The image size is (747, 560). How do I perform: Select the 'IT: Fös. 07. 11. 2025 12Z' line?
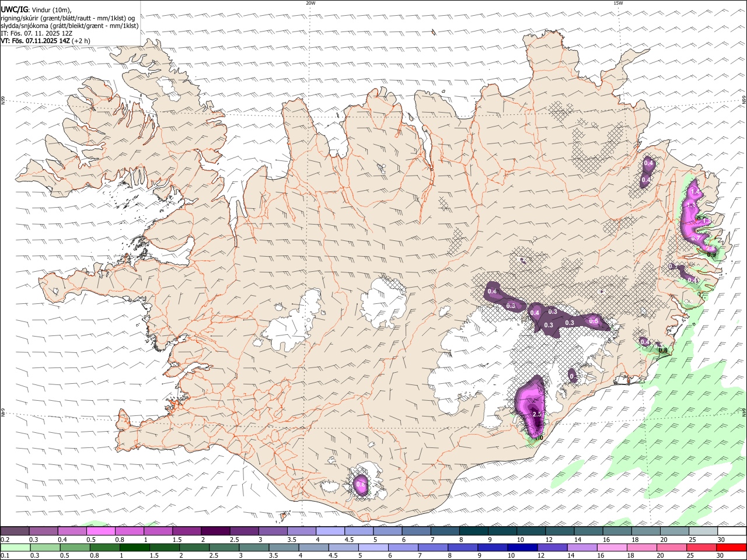pos(36,33)
